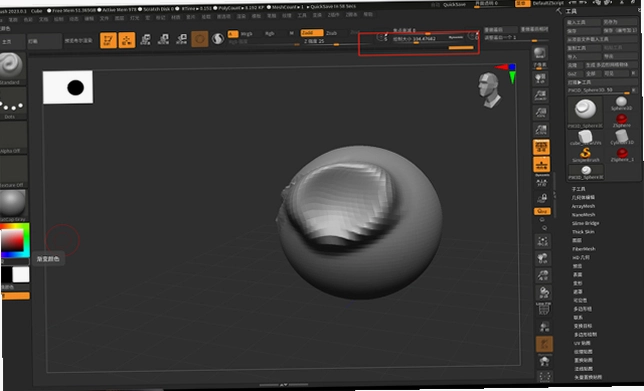Viewport: 644px width, 391px height.
Task: Toggle the Mrgb color mode
Action: click(246, 34)
